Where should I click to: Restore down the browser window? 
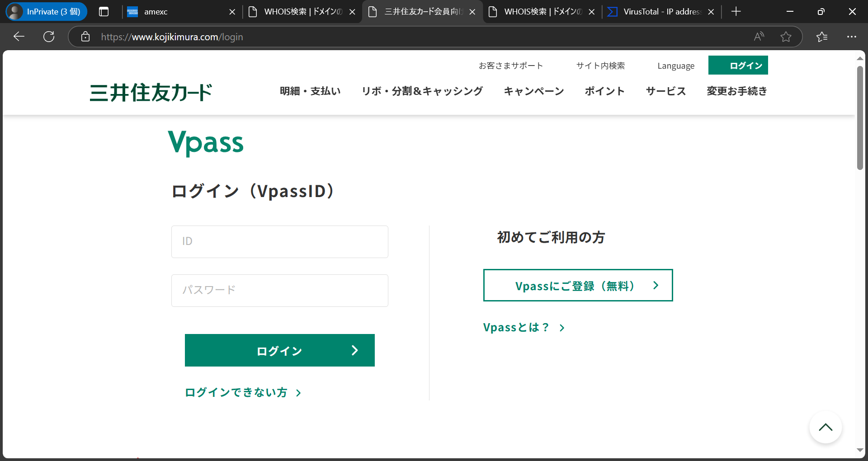coord(821,12)
